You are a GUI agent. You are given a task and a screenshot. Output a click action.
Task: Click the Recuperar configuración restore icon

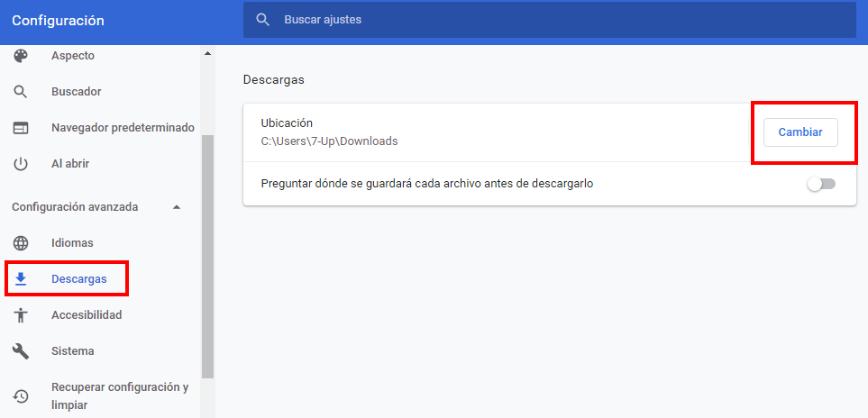[21, 395]
